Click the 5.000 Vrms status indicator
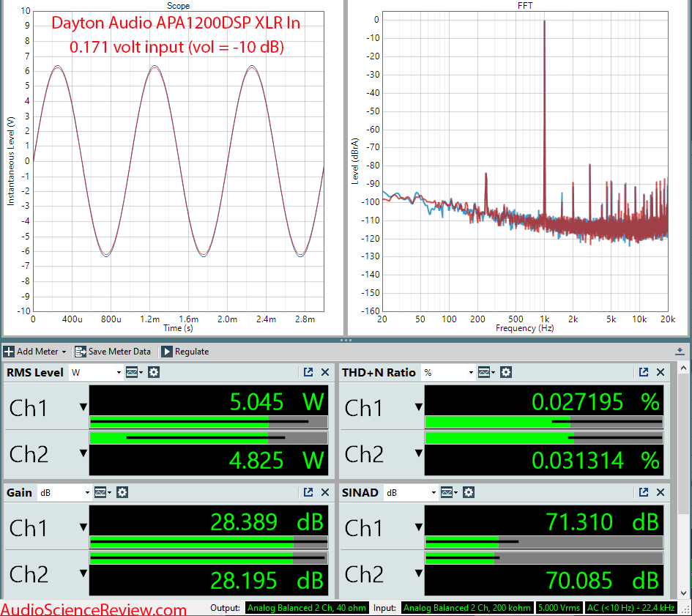 pos(559,608)
